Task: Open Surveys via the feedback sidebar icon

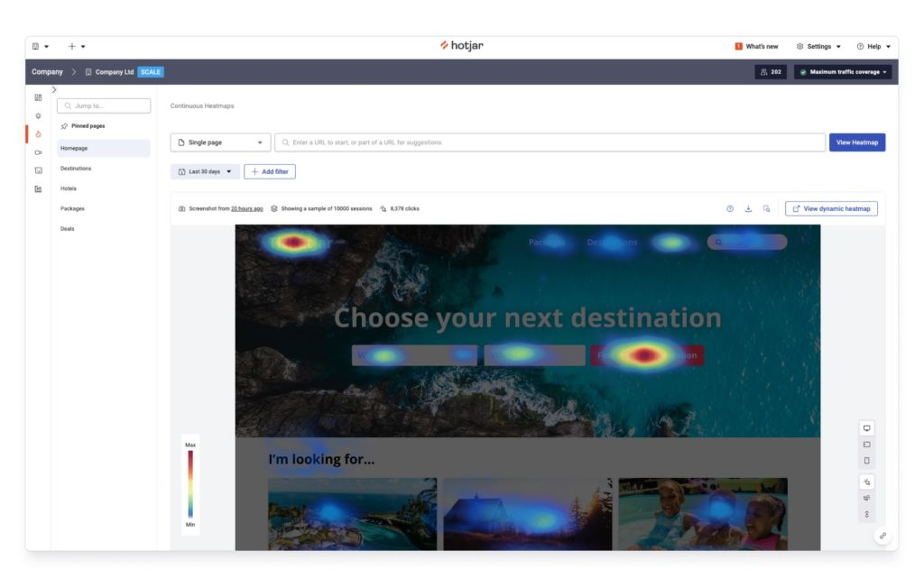Action: (x=38, y=169)
